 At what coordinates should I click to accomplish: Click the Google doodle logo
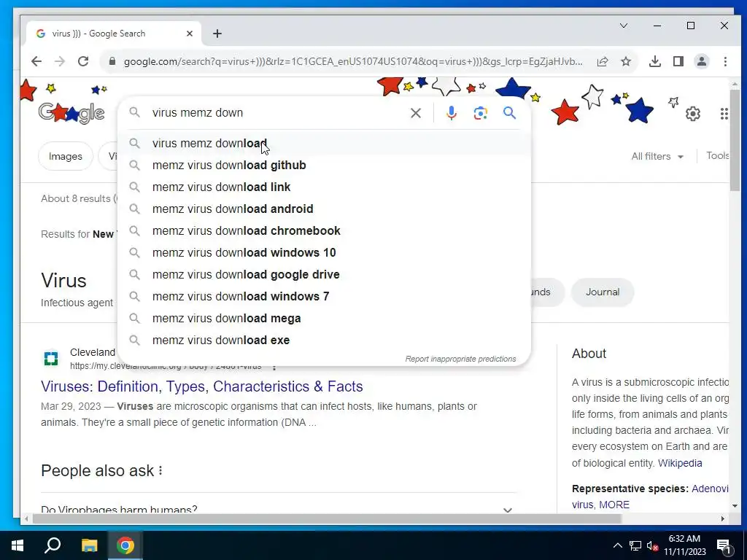click(x=71, y=112)
